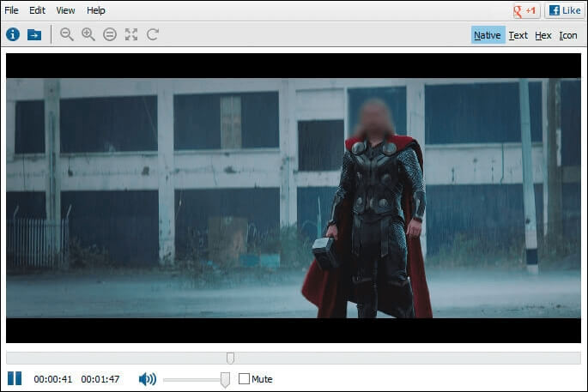Open the View menu
The height and width of the screenshot is (392, 588).
pyautogui.click(x=65, y=10)
